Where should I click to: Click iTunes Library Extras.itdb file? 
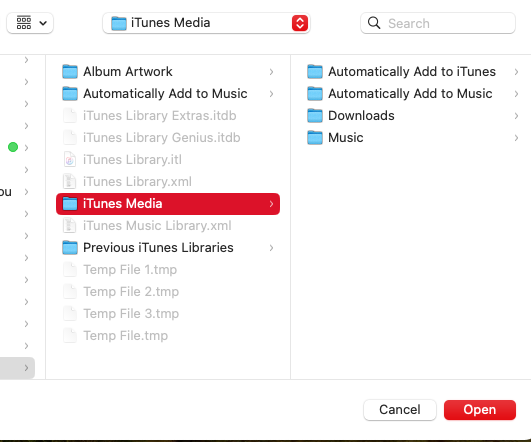tap(168, 116)
